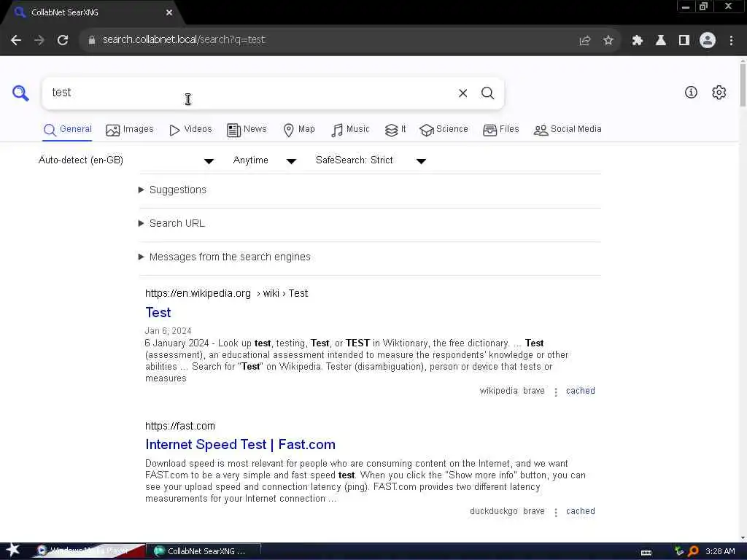The image size is (747, 560).
Task: Open the browser extensions puzzle icon
Action: point(637,41)
